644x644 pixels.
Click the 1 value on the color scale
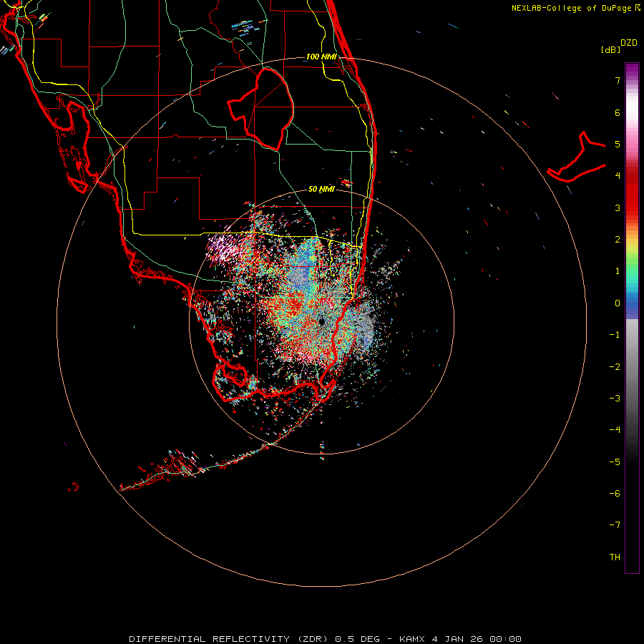[618, 271]
